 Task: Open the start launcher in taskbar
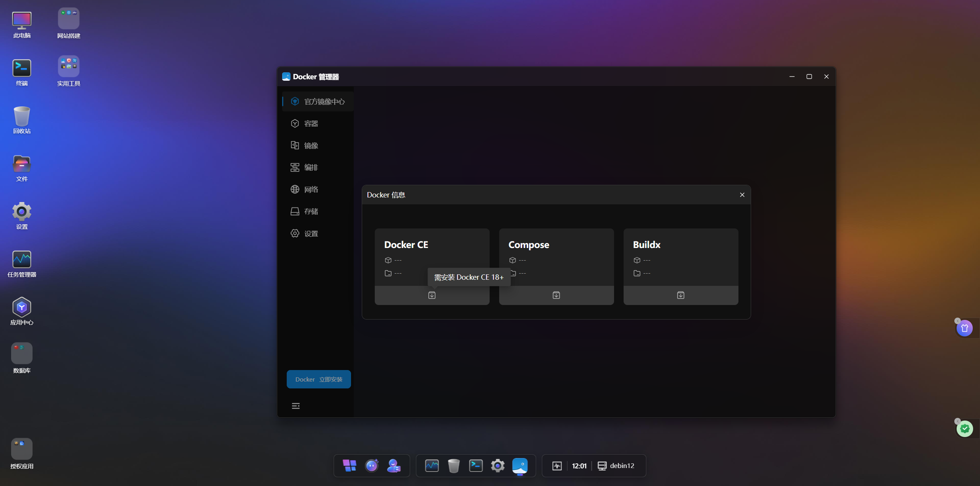click(x=350, y=466)
